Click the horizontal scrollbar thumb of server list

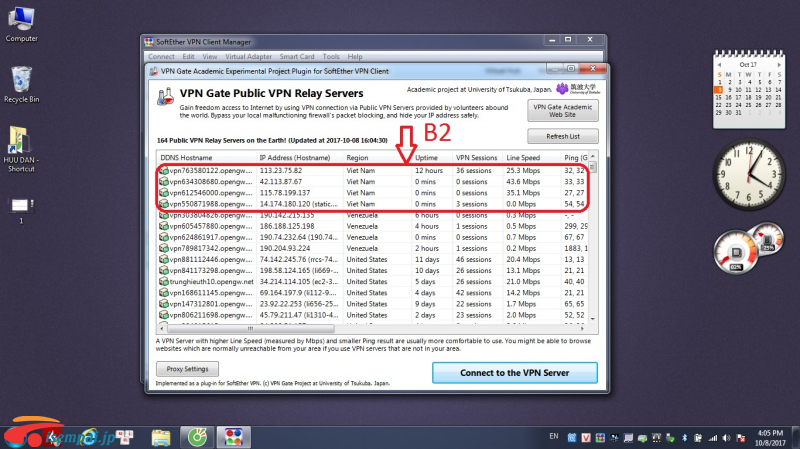250,329
